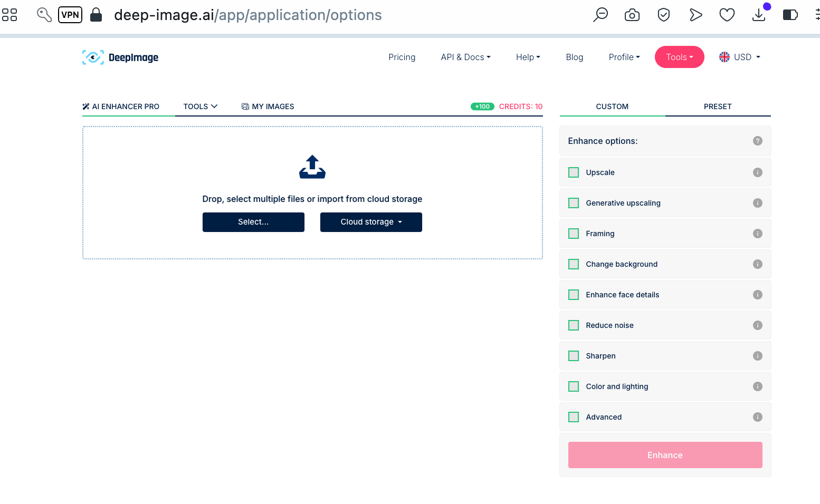
Task: Switch to the PRESET tab
Action: [718, 106]
